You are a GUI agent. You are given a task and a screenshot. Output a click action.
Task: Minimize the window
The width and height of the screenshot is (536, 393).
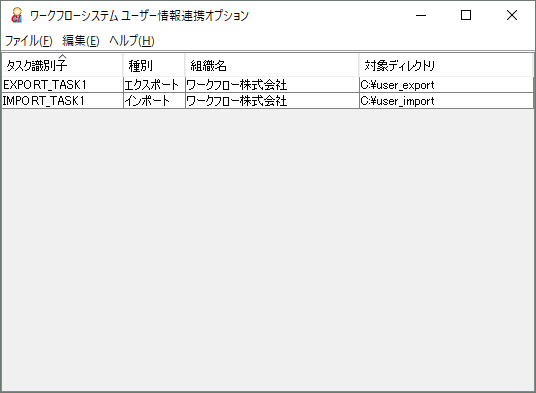point(421,15)
